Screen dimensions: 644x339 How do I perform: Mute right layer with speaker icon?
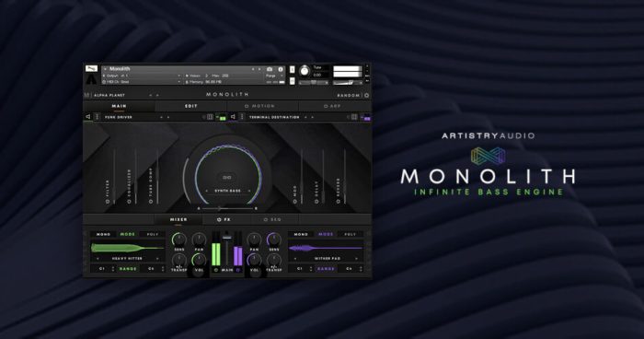pos(233,117)
